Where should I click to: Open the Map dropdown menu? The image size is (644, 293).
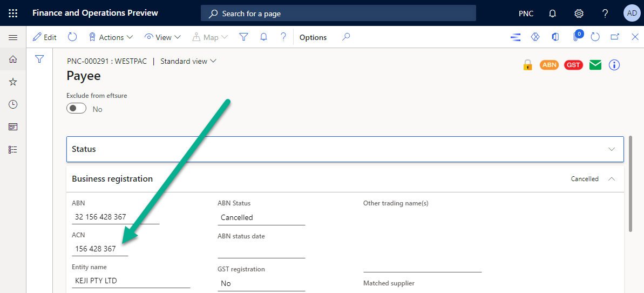pos(210,37)
